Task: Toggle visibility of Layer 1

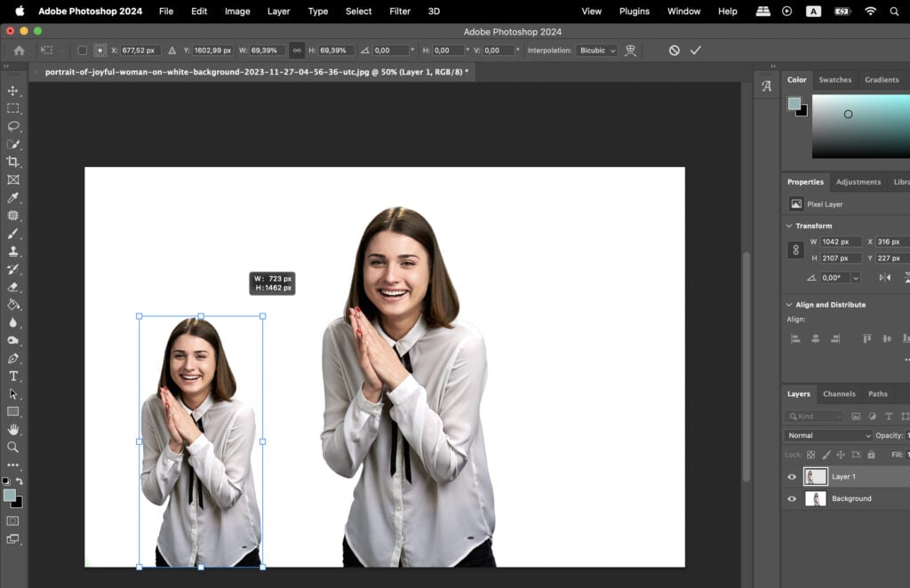Action: point(791,476)
